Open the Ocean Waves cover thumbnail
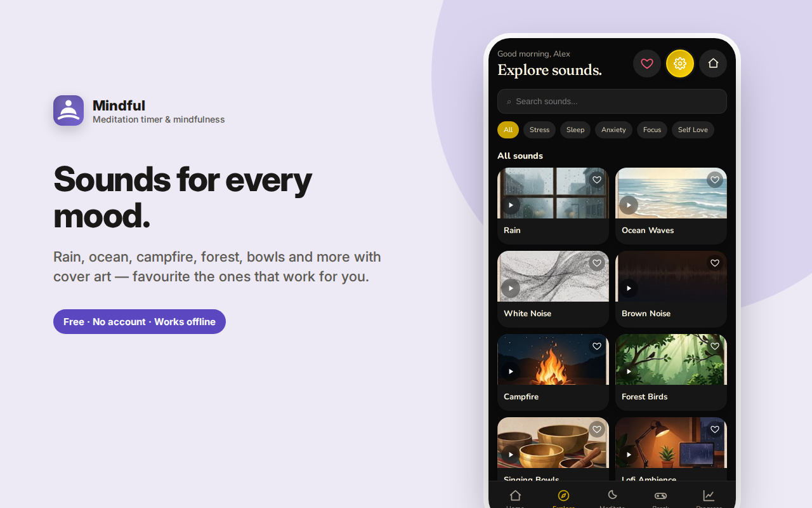Screen dimensions: 812x508 [x=671, y=193]
